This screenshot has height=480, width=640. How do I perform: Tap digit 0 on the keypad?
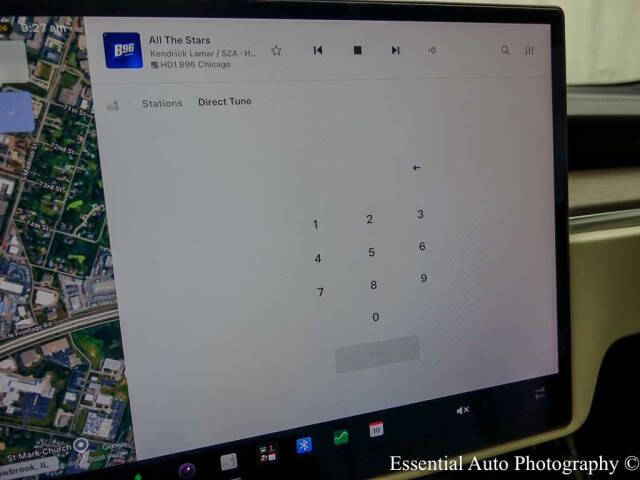376,317
